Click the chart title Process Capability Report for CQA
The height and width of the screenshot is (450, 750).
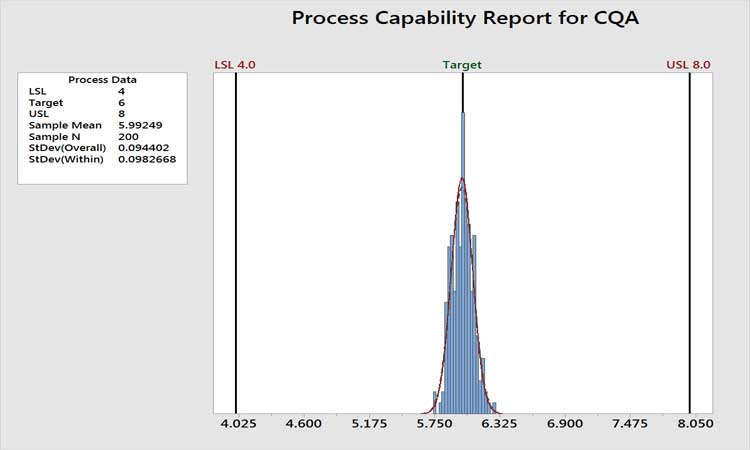(465, 19)
